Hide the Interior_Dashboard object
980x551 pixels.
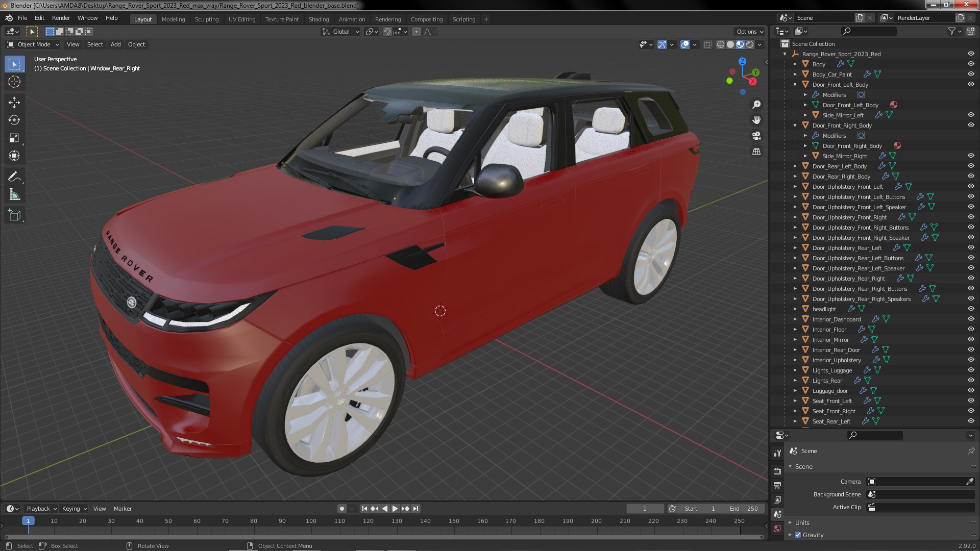(x=970, y=319)
